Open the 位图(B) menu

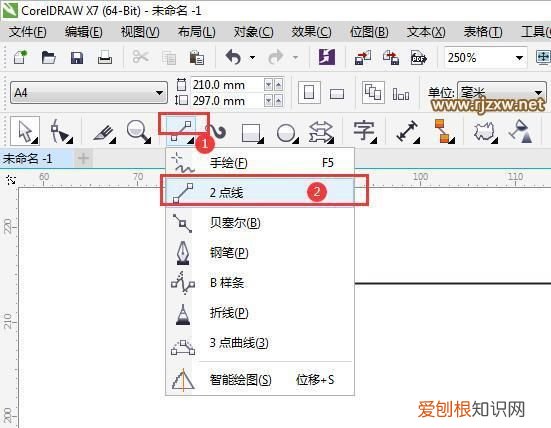(369, 32)
